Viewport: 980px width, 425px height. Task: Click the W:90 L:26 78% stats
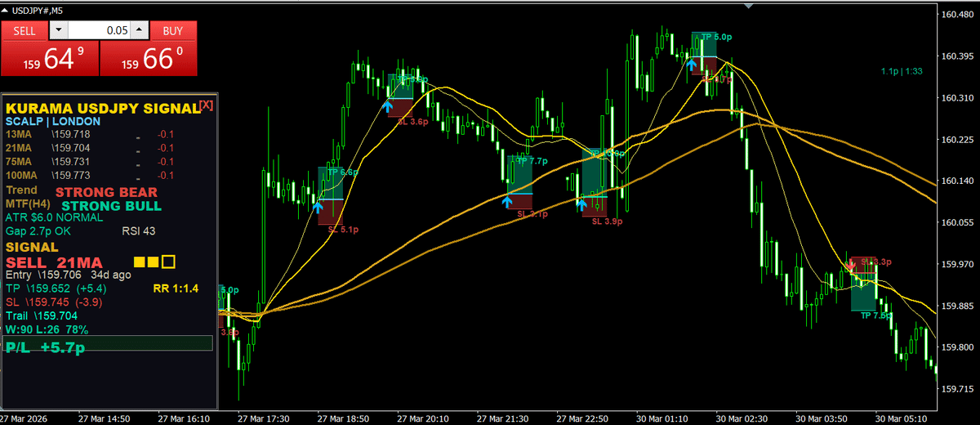[47, 329]
